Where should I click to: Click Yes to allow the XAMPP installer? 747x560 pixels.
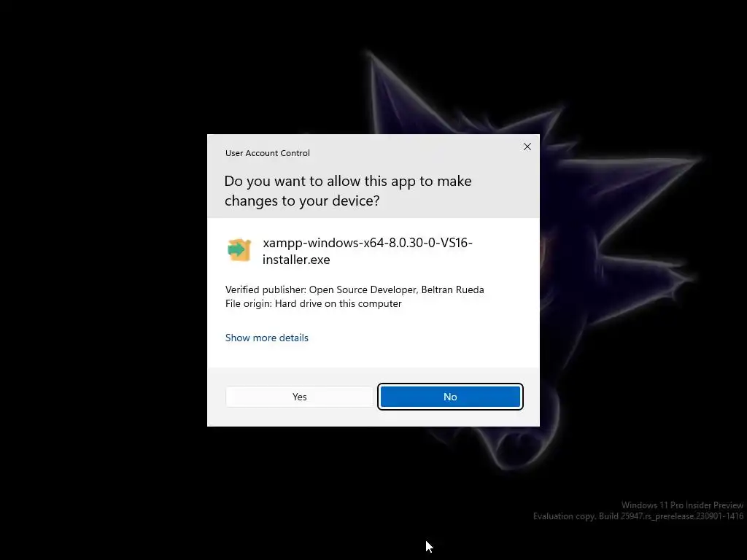[x=299, y=397]
